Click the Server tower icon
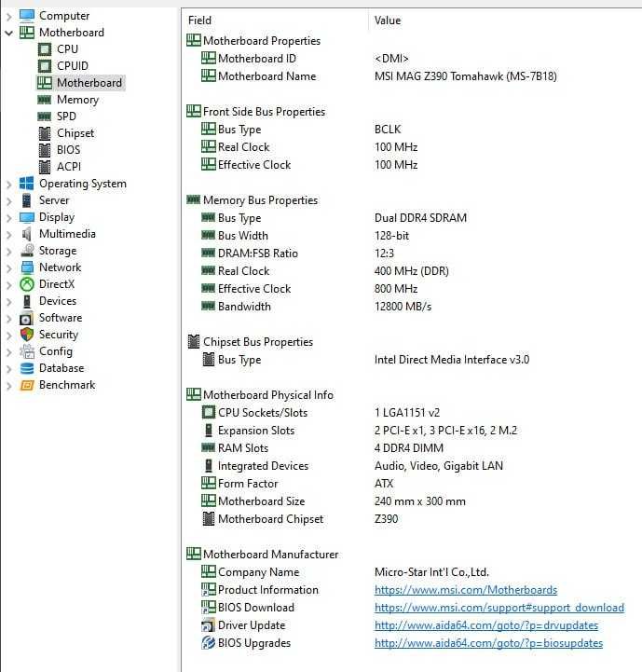 [x=27, y=200]
